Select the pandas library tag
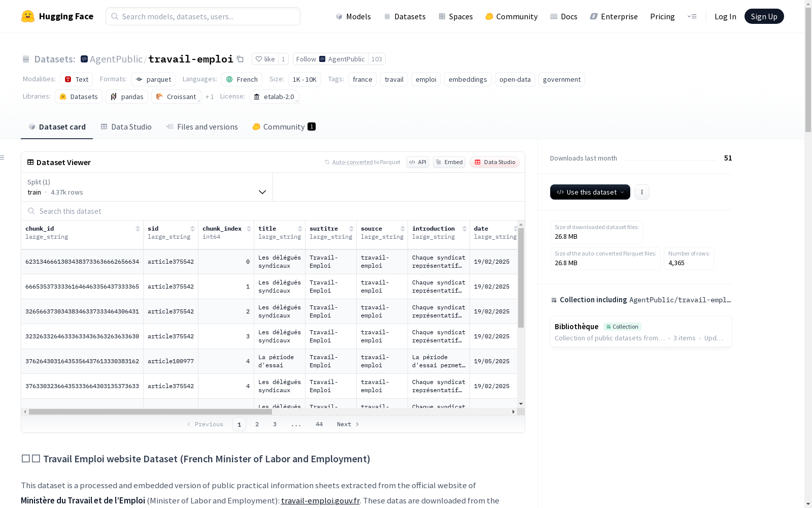This screenshot has height=508, width=812. coord(127,97)
